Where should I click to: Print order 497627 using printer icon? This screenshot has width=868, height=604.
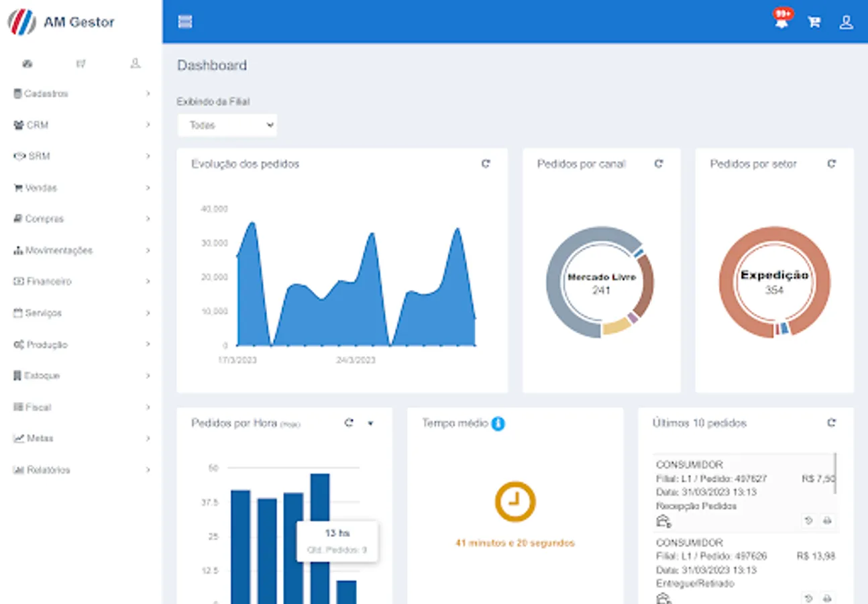coord(828,521)
